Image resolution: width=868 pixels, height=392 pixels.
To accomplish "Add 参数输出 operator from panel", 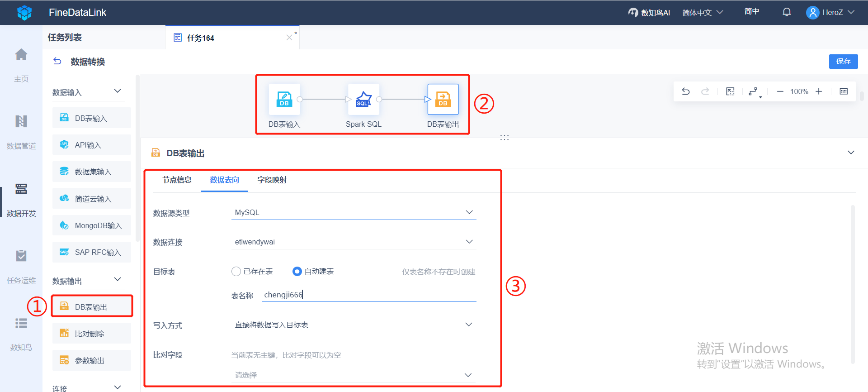I will pyautogui.click(x=92, y=360).
